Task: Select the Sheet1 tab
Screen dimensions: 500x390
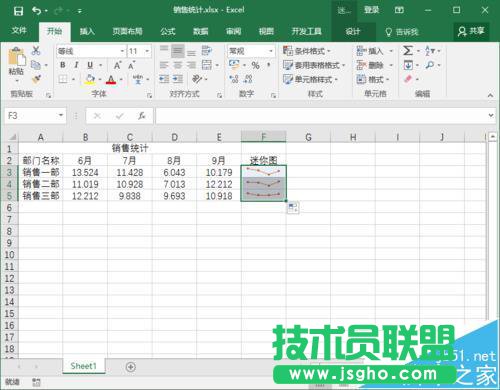Action: click(x=84, y=366)
